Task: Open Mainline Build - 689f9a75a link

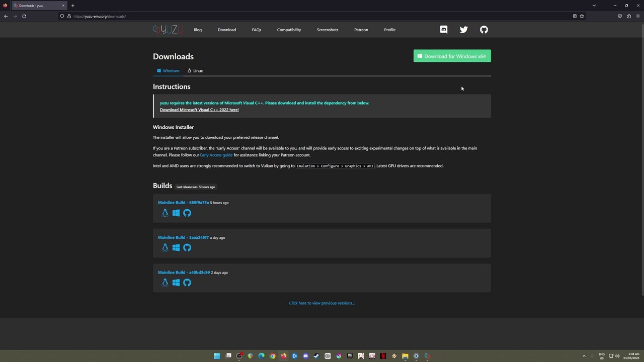Action: point(183,203)
